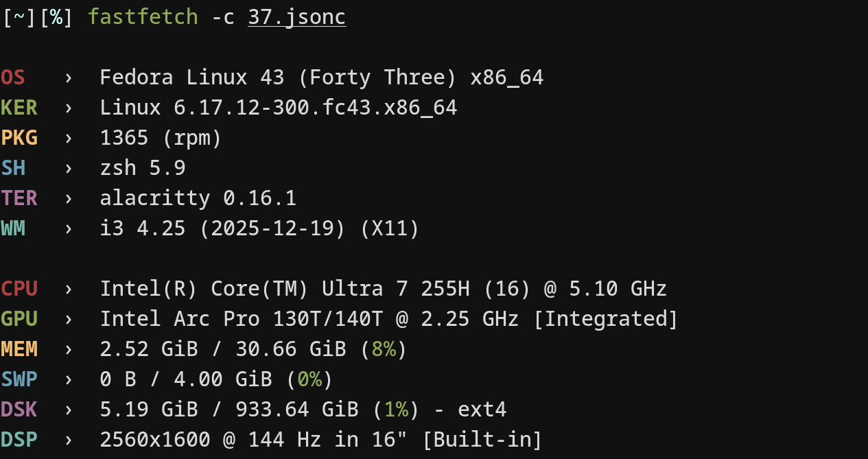Click the yellow PKG label
Image resolution: width=868 pixels, height=459 pixels.
pos(19,138)
